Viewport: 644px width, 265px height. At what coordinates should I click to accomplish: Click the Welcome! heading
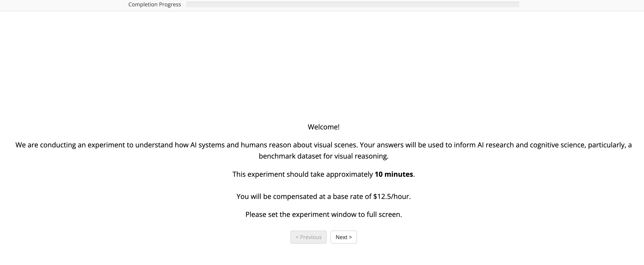(x=324, y=127)
